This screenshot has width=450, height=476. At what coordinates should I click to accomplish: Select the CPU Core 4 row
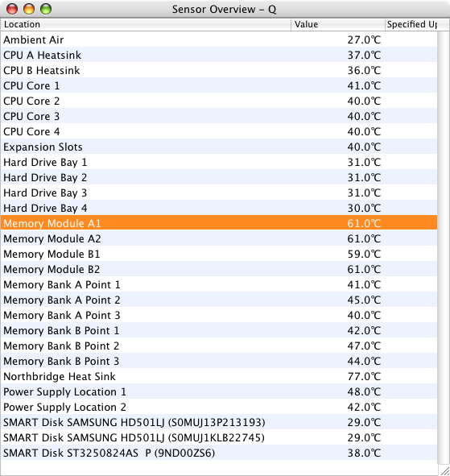[x=219, y=131]
